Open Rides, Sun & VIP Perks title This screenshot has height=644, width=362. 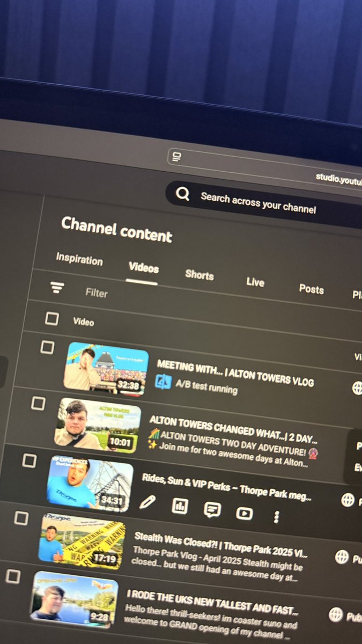pos(226,487)
